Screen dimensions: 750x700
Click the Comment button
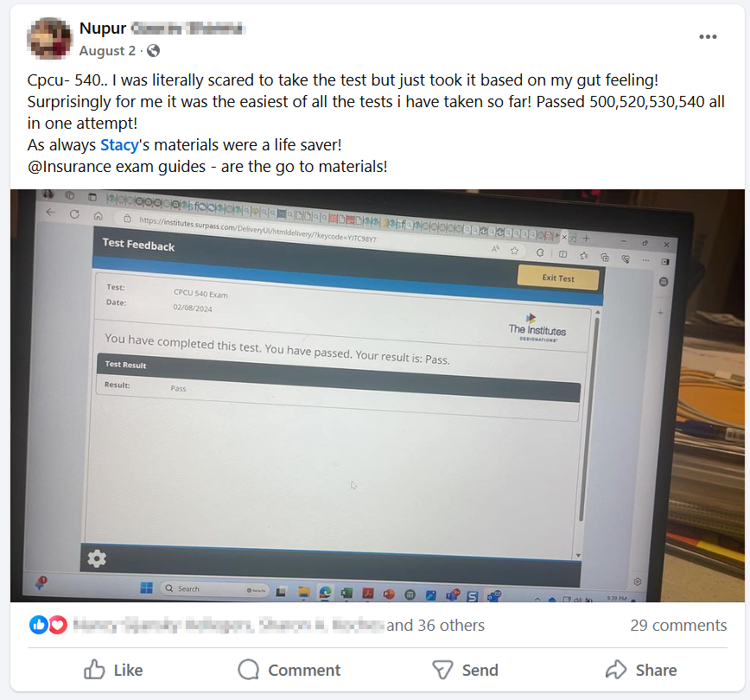tap(289, 670)
